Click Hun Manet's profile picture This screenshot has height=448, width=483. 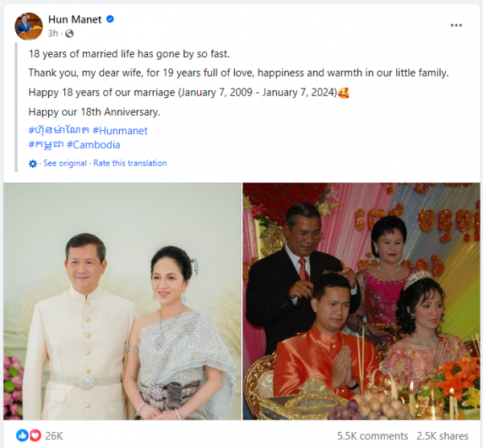pyautogui.click(x=29, y=27)
